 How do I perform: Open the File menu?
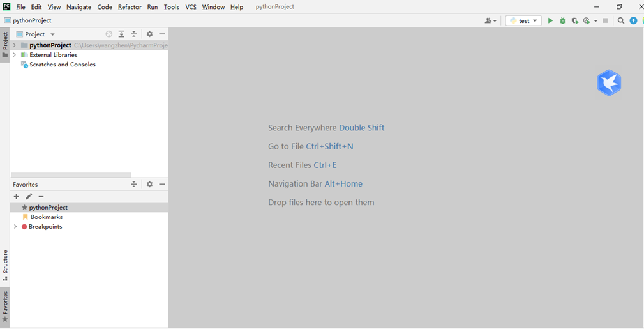point(20,7)
